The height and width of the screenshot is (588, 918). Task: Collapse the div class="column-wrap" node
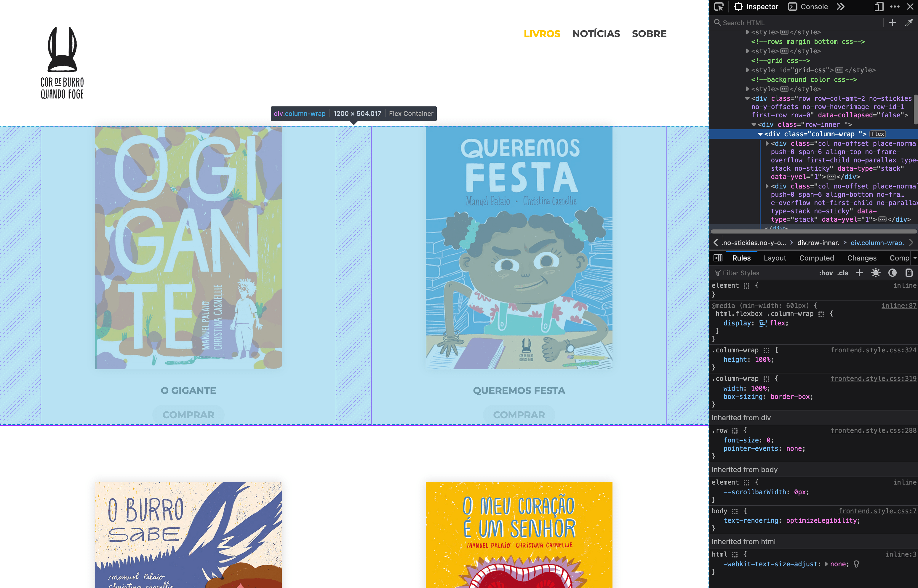click(x=760, y=134)
